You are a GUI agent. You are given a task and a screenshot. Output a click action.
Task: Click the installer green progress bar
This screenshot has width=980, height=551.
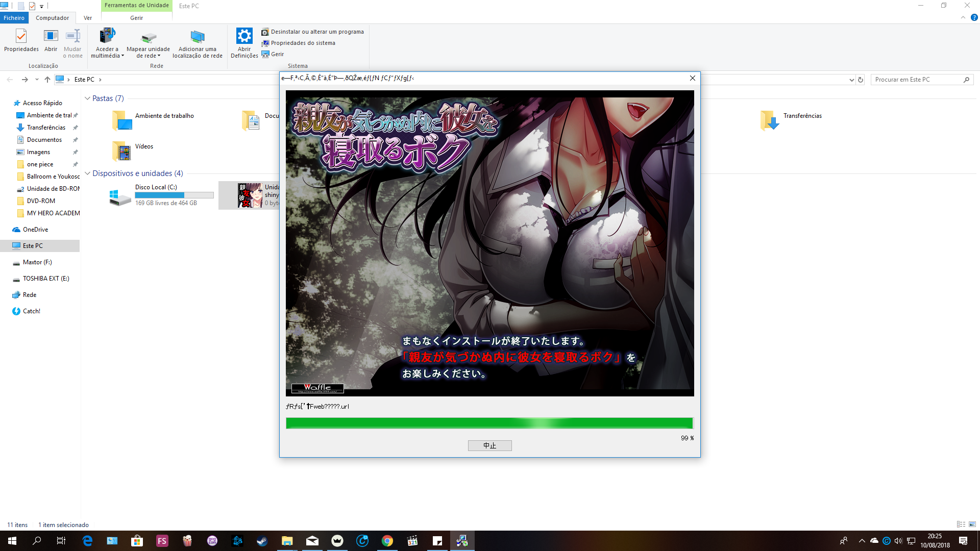[x=489, y=423]
